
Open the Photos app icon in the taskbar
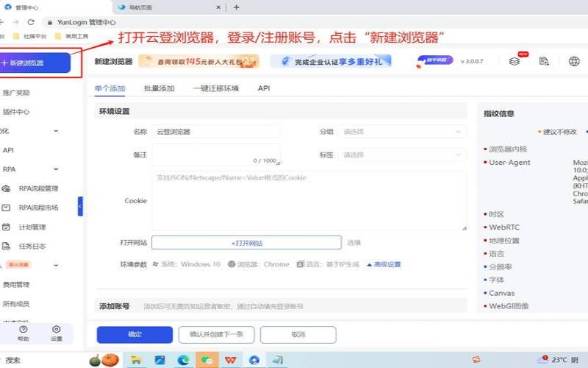[159, 360]
